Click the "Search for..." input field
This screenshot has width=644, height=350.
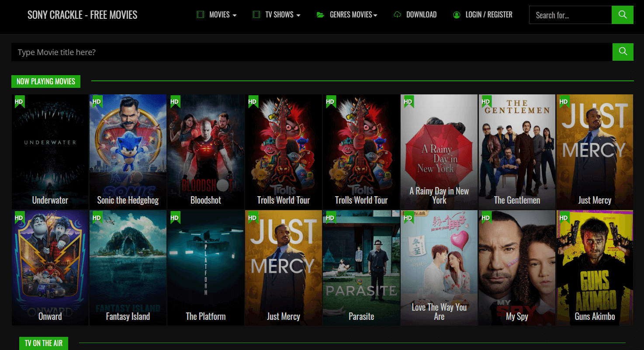pyautogui.click(x=571, y=15)
